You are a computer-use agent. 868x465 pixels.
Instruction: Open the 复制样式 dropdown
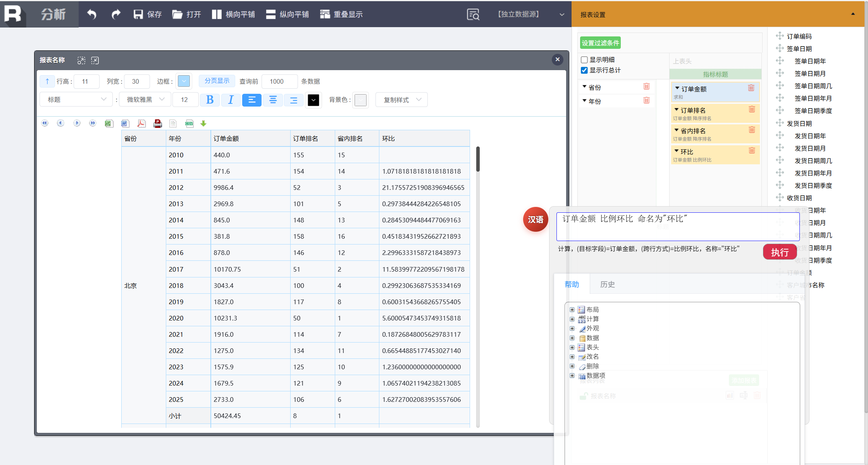(x=401, y=100)
